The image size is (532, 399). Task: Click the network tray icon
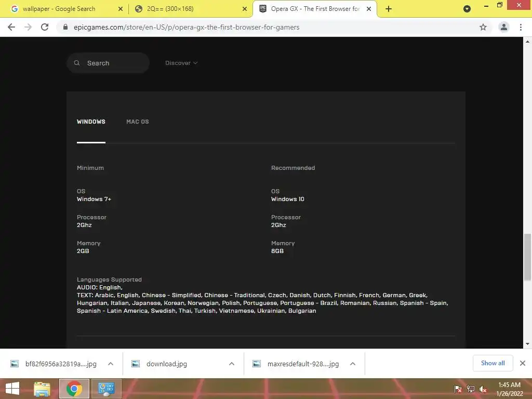coord(471,389)
